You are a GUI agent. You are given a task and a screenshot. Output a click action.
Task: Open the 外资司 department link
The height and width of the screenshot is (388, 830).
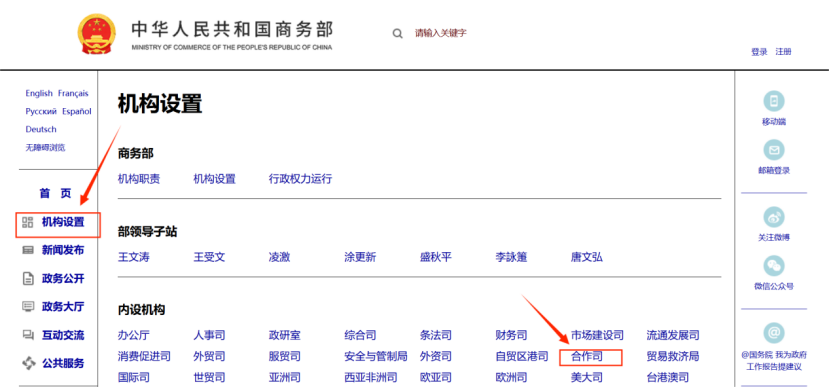tap(436, 356)
